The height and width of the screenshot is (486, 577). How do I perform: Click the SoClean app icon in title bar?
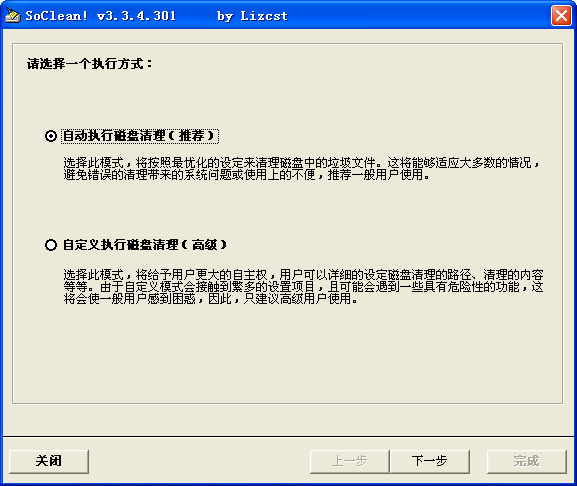point(13,15)
